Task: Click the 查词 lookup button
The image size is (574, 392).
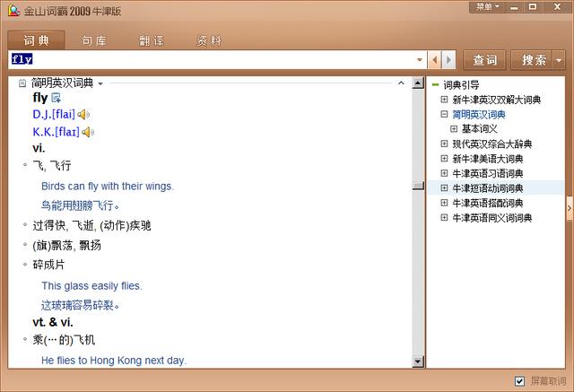Action: click(x=484, y=60)
